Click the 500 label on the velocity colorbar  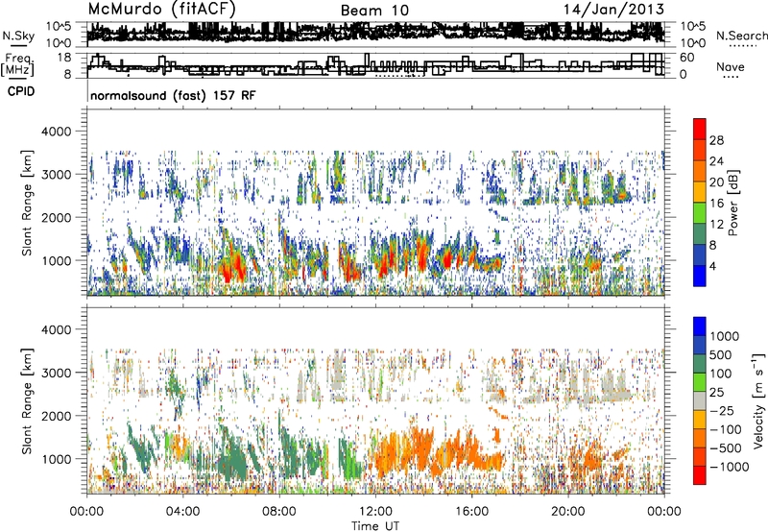click(721, 355)
